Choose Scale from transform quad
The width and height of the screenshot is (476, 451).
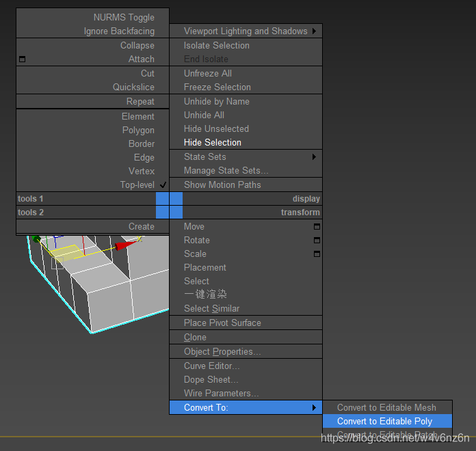(195, 254)
